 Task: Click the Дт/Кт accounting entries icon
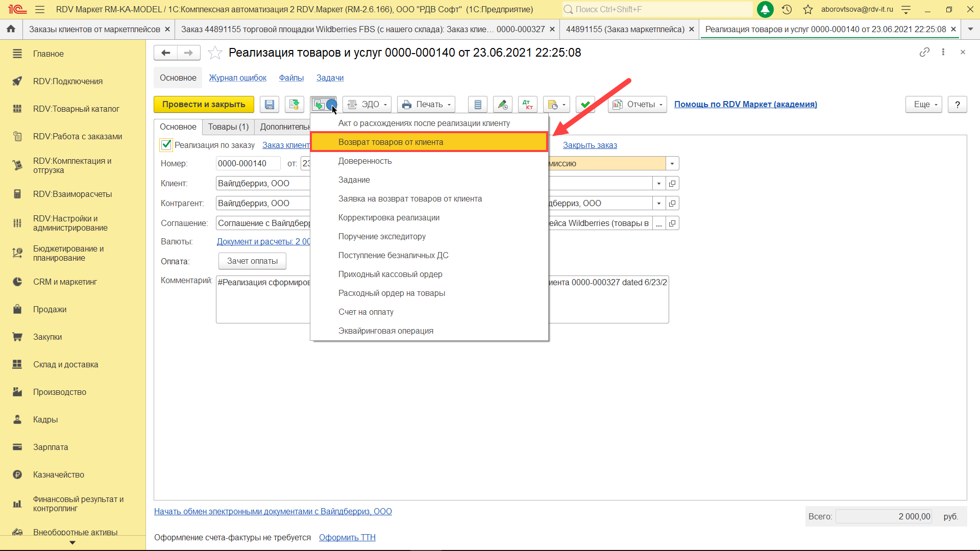click(527, 105)
